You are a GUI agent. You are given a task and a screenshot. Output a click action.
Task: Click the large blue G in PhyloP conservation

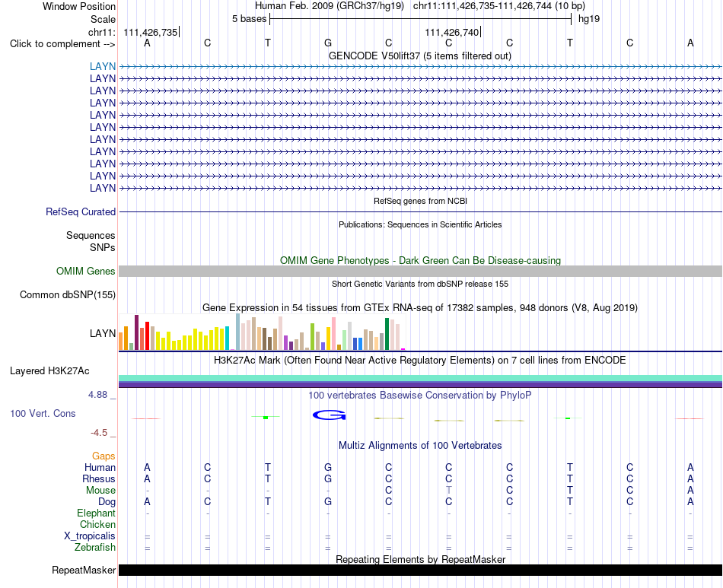[329, 415]
